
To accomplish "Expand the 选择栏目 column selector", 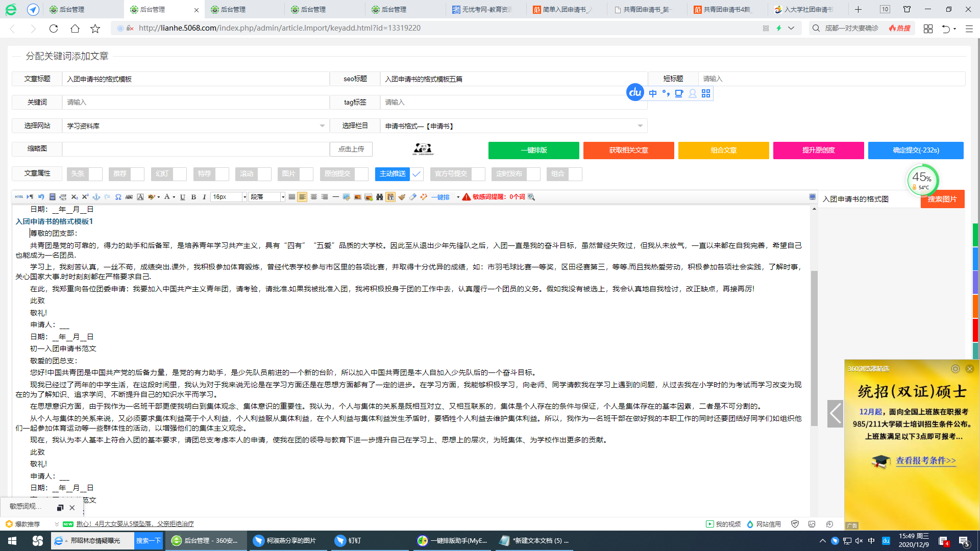I will point(640,126).
